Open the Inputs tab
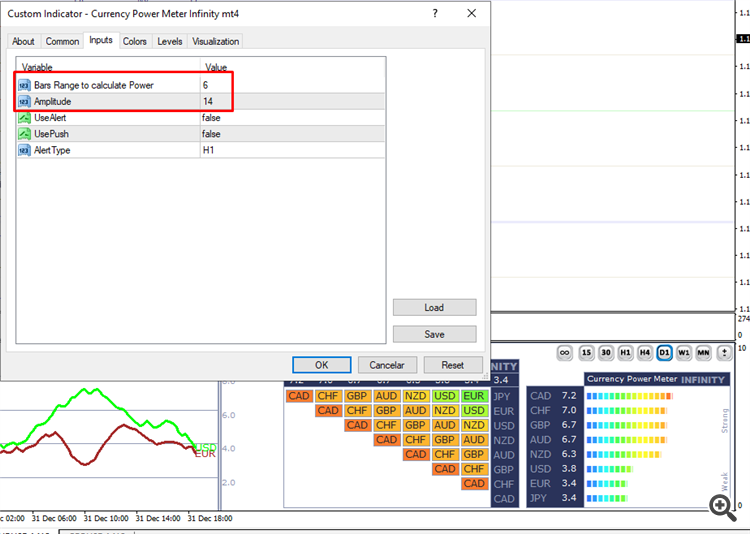The image size is (750, 534). (101, 40)
